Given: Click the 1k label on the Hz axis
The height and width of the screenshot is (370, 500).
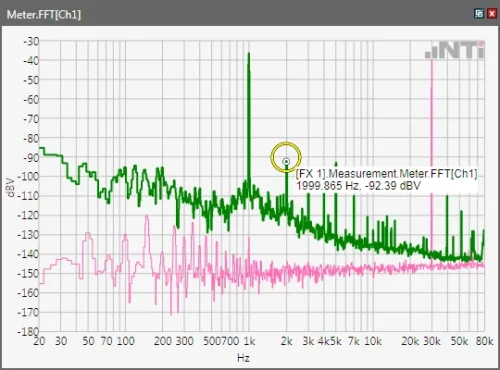Looking at the screenshot, I should [x=249, y=341].
